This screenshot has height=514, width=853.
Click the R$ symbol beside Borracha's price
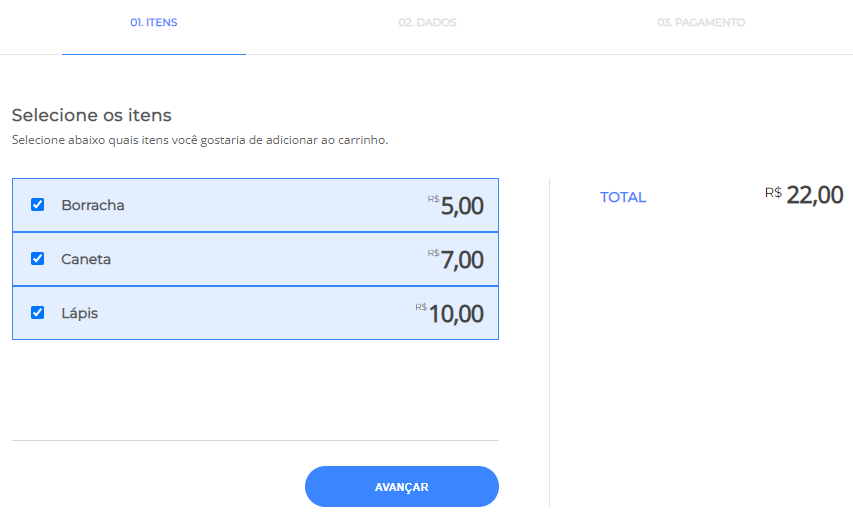coord(434,199)
